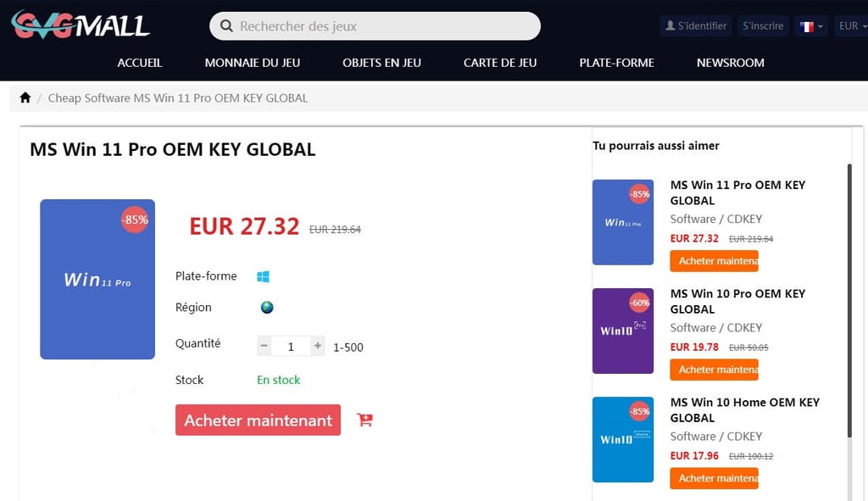Click the Windows platform icon
The height and width of the screenshot is (501, 868).
(263, 276)
